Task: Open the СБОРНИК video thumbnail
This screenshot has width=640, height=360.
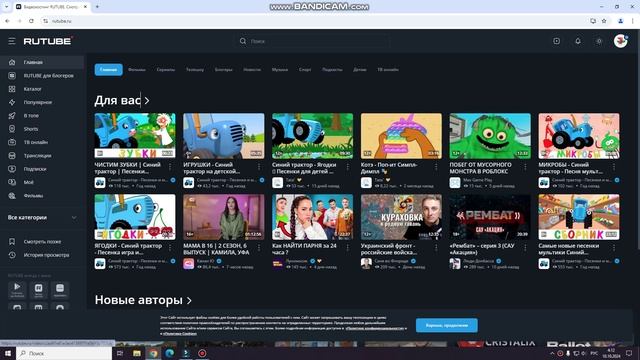Action: coord(579,217)
